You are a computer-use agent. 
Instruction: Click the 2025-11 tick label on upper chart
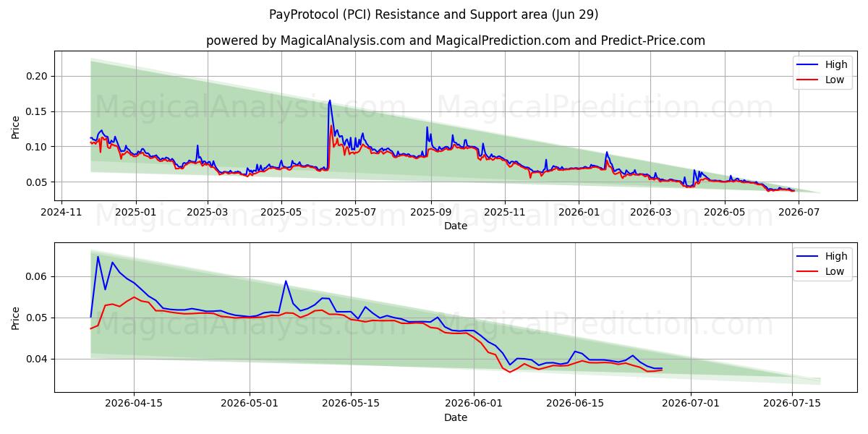click(505, 212)
